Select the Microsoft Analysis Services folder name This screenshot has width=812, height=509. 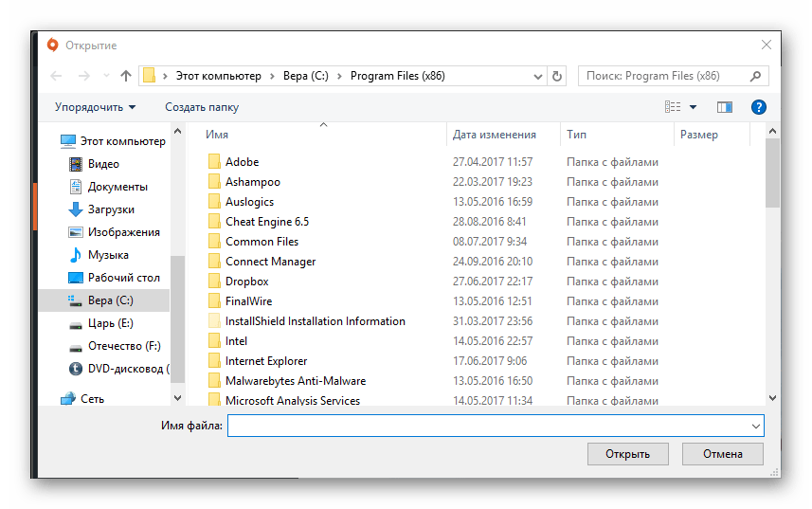[x=293, y=400]
